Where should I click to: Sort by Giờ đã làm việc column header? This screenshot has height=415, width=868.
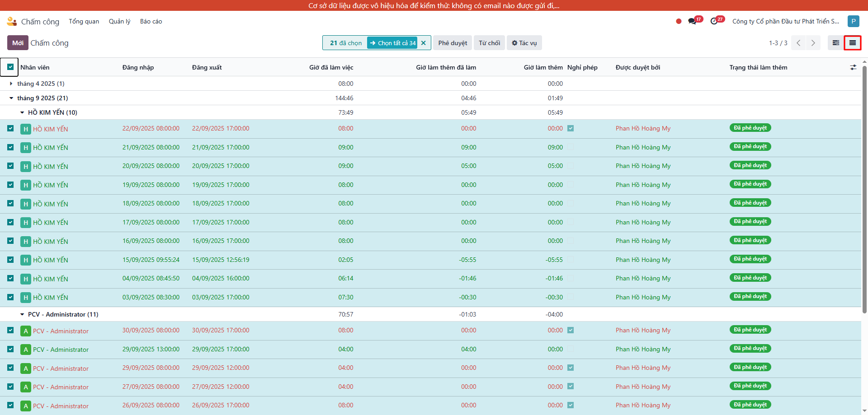click(331, 67)
